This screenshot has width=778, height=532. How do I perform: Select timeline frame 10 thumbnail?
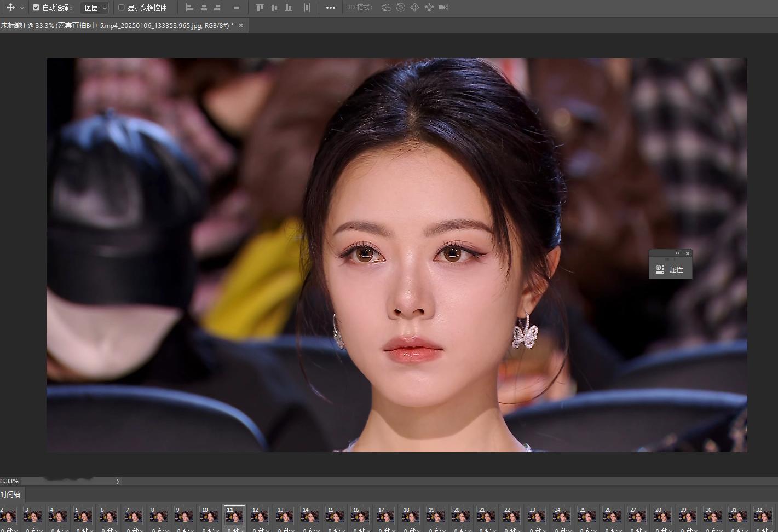click(209, 516)
